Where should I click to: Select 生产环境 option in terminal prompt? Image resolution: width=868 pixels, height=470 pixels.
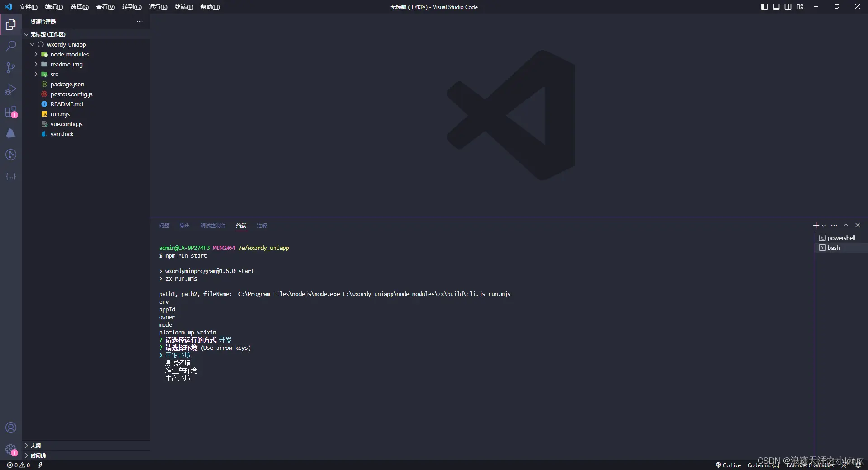(x=178, y=378)
